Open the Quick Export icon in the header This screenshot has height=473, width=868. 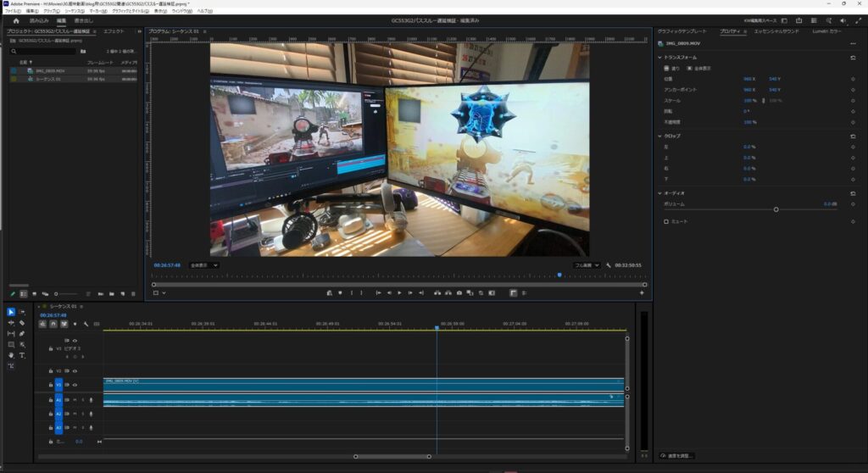click(798, 20)
